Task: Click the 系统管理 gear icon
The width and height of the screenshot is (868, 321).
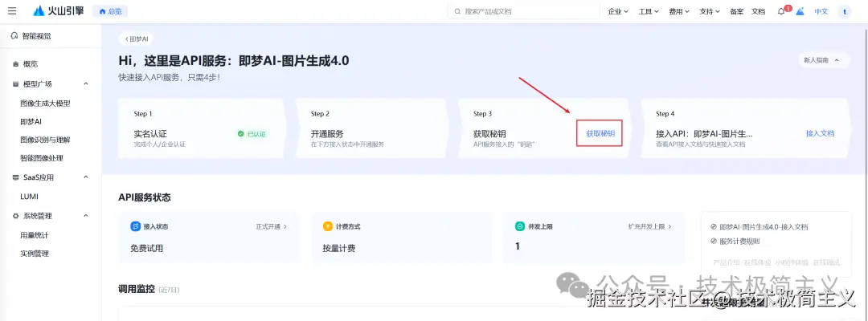Action: [x=15, y=216]
